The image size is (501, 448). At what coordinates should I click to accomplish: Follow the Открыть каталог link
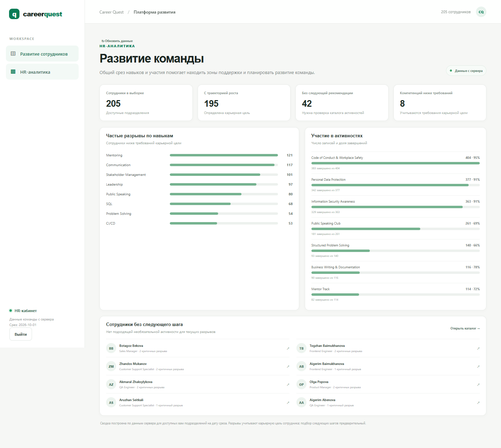pos(465,328)
